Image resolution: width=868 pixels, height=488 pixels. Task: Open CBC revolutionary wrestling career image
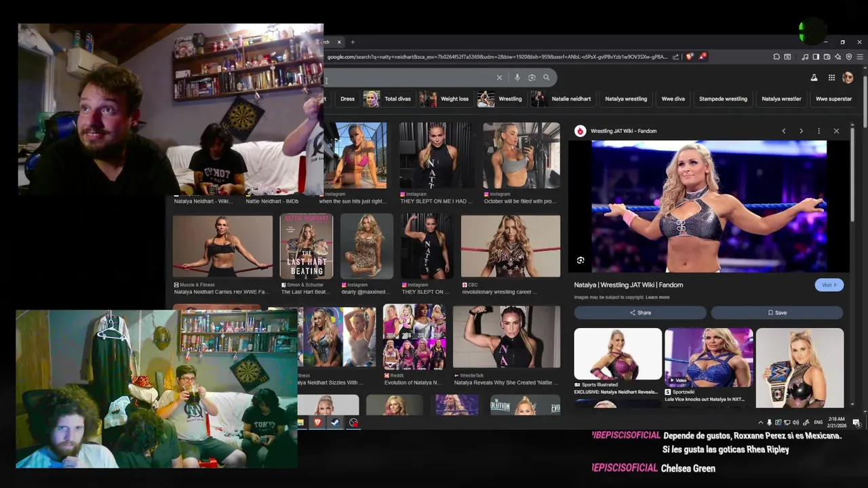click(x=511, y=247)
